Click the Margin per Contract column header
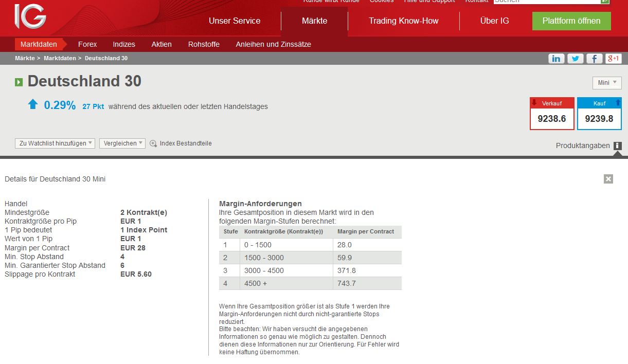Viewport: 628px width, 364px height. tap(366, 232)
